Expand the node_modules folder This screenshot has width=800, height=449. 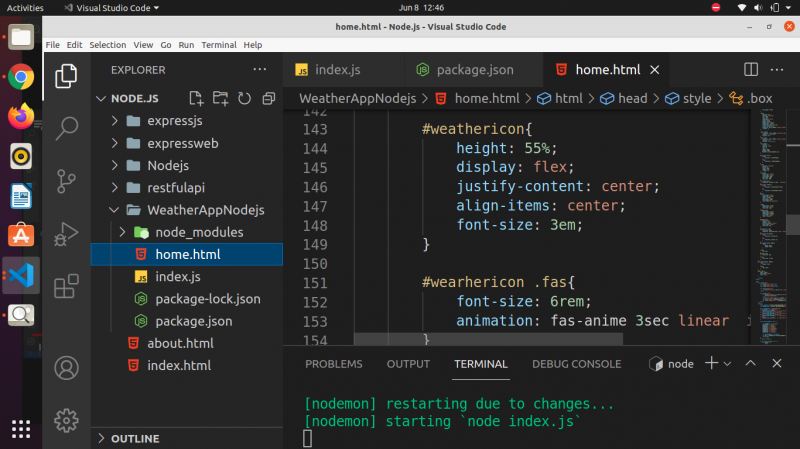click(x=122, y=232)
